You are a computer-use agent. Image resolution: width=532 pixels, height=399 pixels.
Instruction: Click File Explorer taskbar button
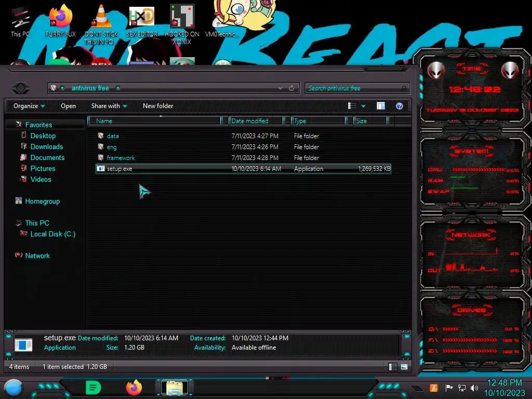coord(175,388)
